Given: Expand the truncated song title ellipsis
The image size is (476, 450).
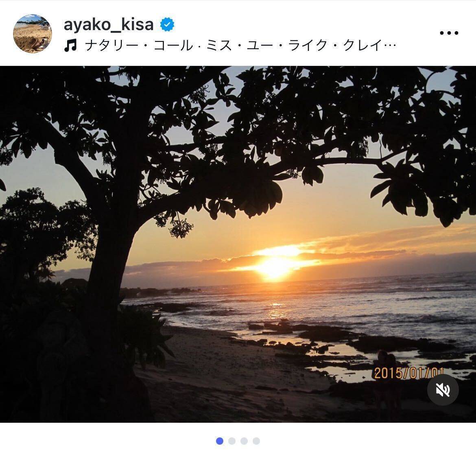Looking at the screenshot, I should click(391, 46).
